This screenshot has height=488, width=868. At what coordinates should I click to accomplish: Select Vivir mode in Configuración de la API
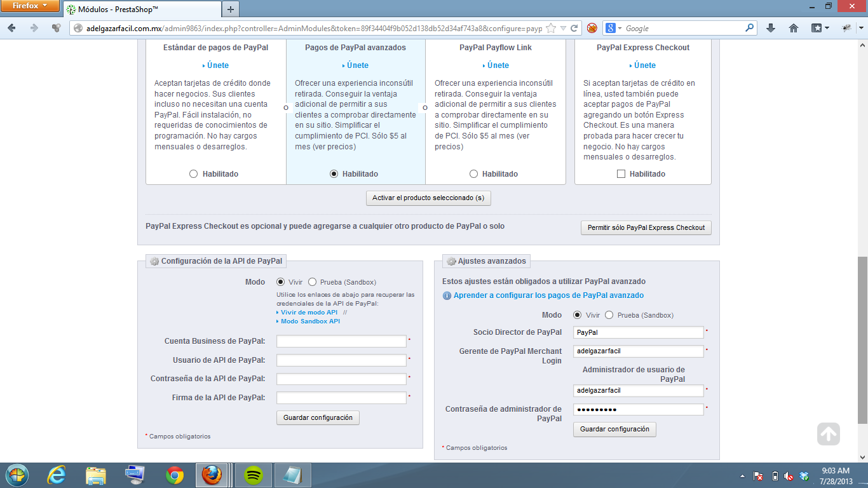280,282
